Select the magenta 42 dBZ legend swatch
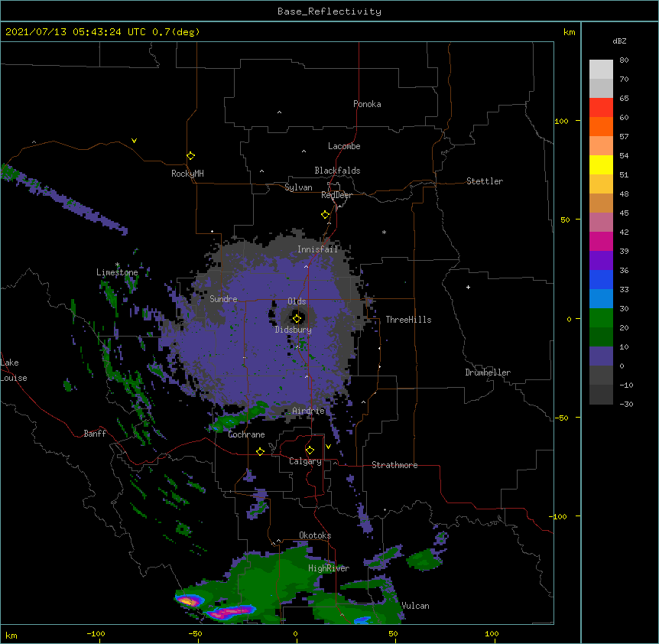659x644 pixels. tap(601, 241)
